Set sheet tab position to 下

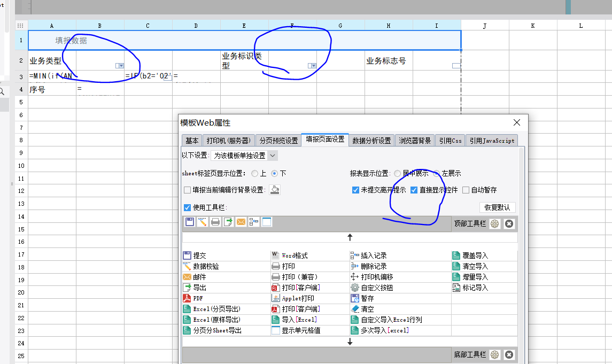(274, 173)
